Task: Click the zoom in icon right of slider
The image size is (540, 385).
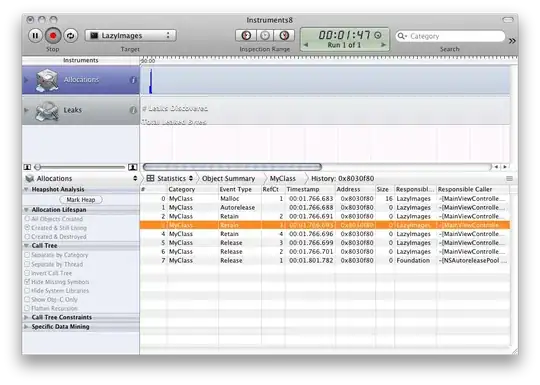Action: pyautogui.click(x=133, y=167)
